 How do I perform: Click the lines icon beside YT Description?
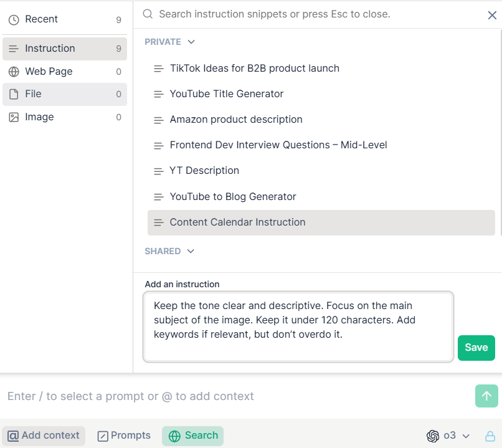(x=158, y=171)
